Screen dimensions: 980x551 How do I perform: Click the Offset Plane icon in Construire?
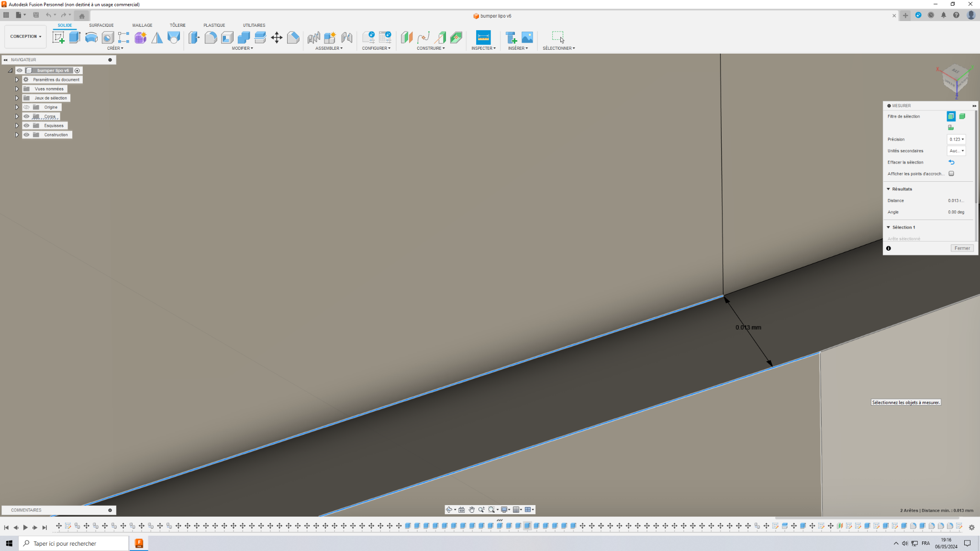[x=407, y=37]
